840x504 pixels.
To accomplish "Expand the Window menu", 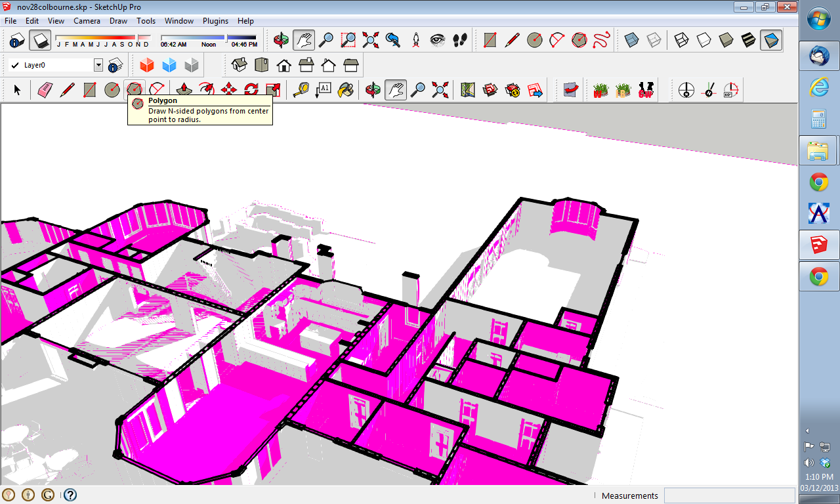I will 178,21.
